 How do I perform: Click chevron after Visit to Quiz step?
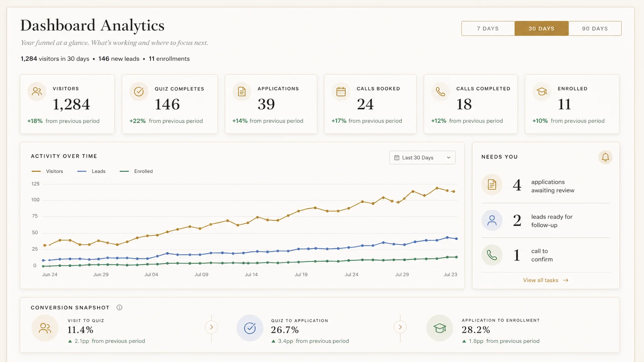tap(211, 327)
